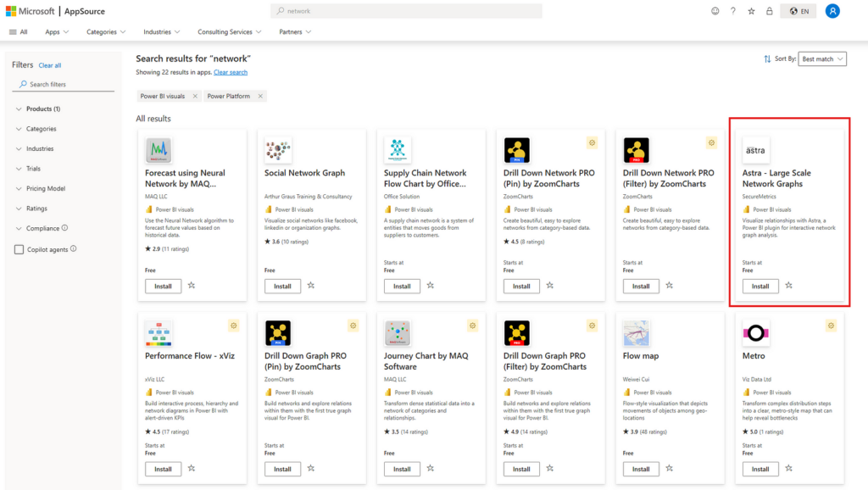Remove the Power Platform filter chip

pos(260,97)
